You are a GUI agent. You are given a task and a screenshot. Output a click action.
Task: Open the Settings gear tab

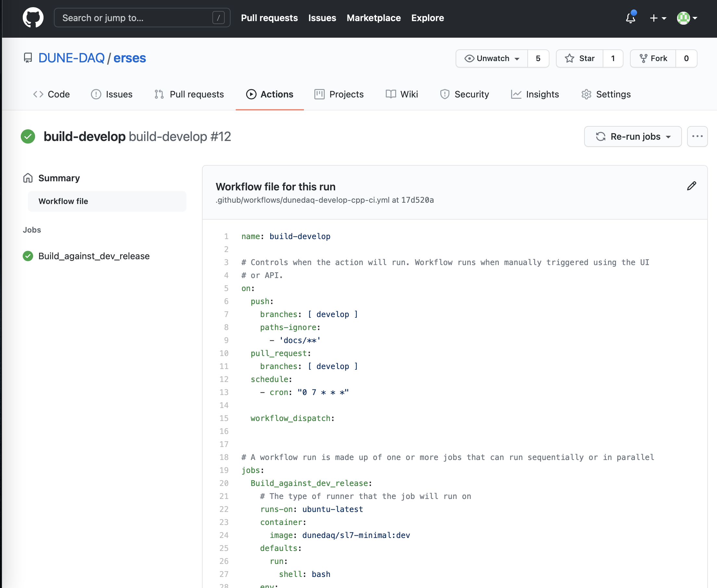coord(606,94)
